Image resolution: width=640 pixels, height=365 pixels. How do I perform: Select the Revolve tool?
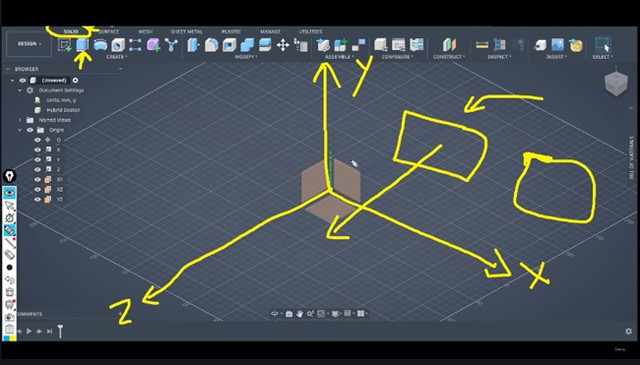[100, 45]
